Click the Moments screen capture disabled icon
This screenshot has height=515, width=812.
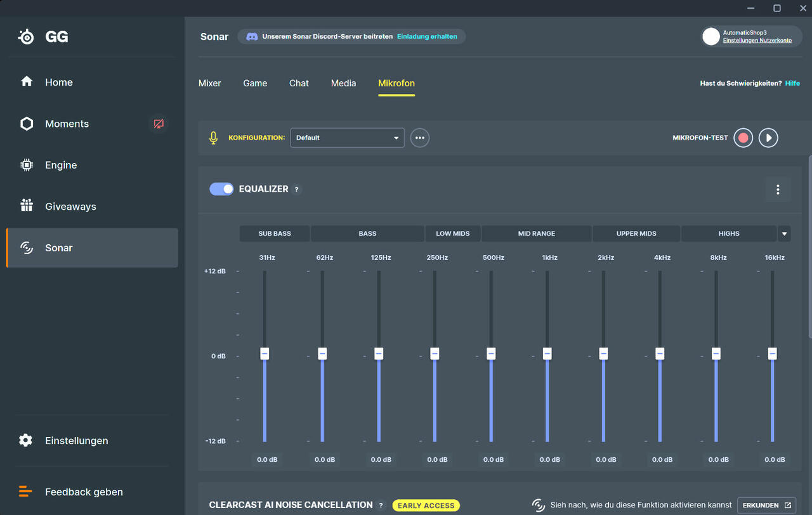pyautogui.click(x=159, y=124)
